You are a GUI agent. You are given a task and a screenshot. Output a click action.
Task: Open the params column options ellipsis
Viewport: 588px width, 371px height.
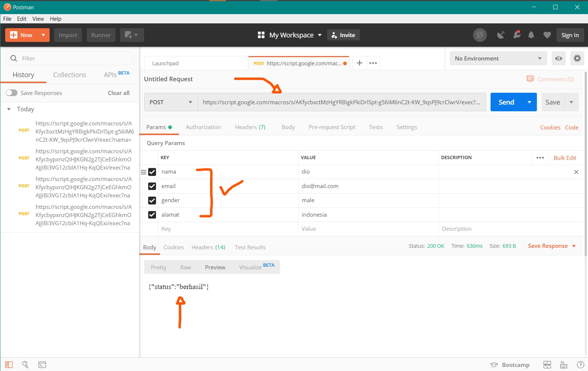[x=540, y=158]
